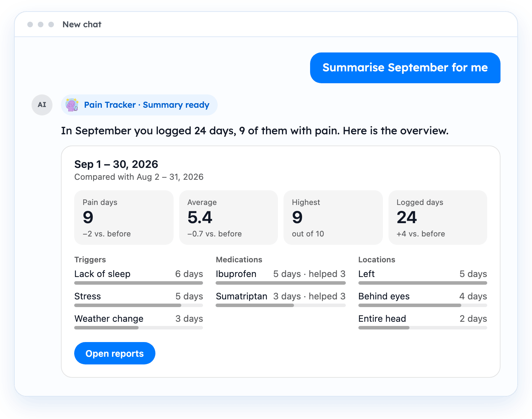Select the Stress trigger label
Image resolution: width=532 pixels, height=419 pixels.
pyautogui.click(x=87, y=296)
